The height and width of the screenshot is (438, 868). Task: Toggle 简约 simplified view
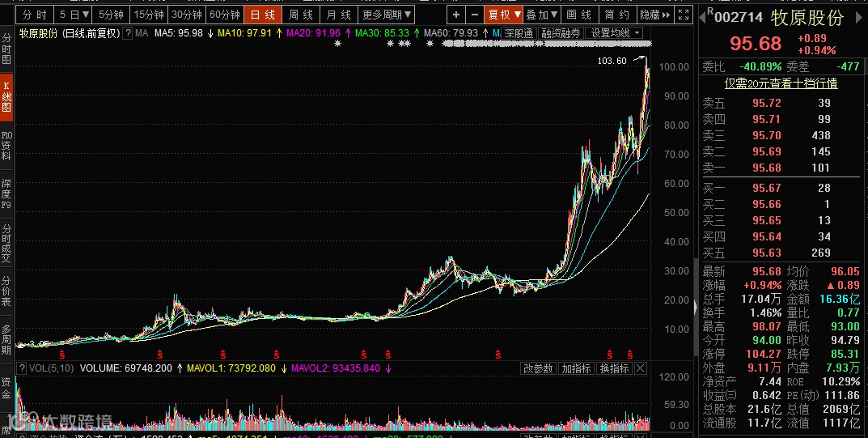(x=617, y=15)
